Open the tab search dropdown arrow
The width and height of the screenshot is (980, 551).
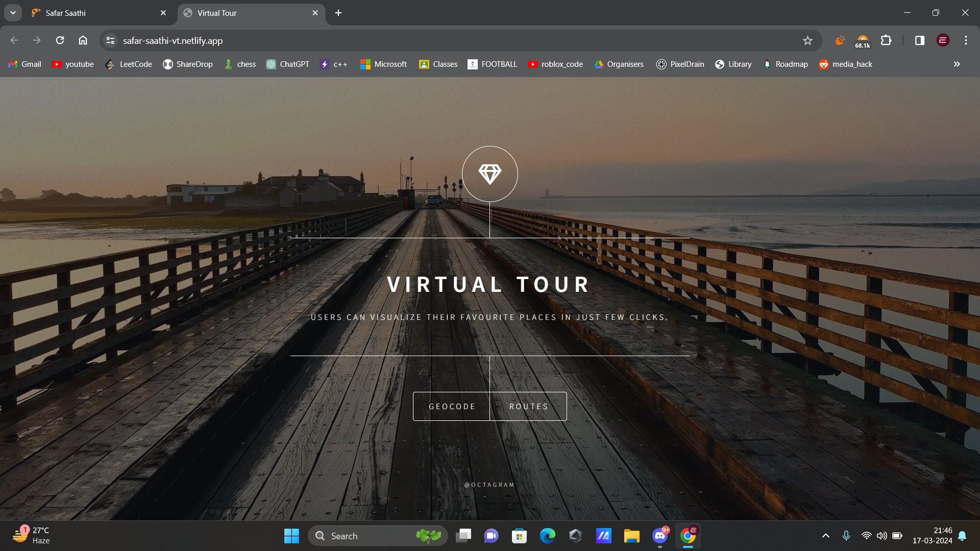tap(13, 13)
